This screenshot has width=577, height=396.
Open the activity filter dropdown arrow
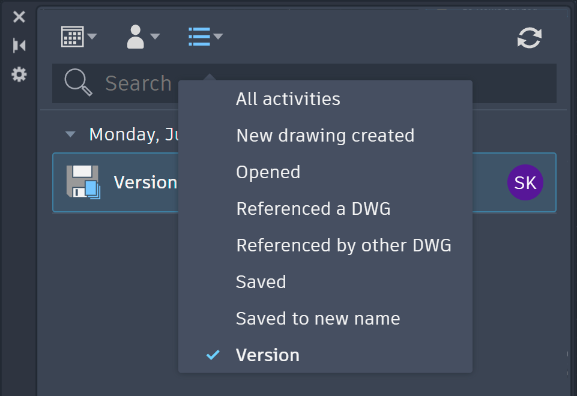[x=218, y=36]
